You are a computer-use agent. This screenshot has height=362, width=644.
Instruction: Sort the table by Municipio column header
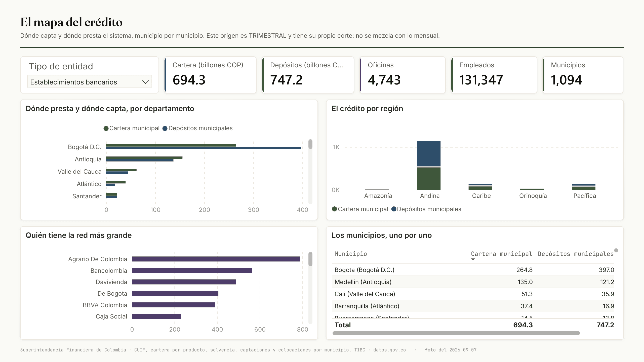point(351,254)
